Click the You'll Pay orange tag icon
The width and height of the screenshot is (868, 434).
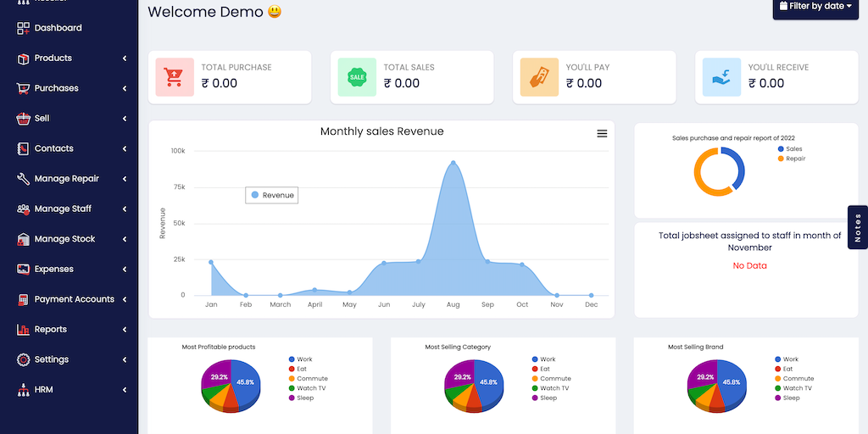[x=539, y=77]
